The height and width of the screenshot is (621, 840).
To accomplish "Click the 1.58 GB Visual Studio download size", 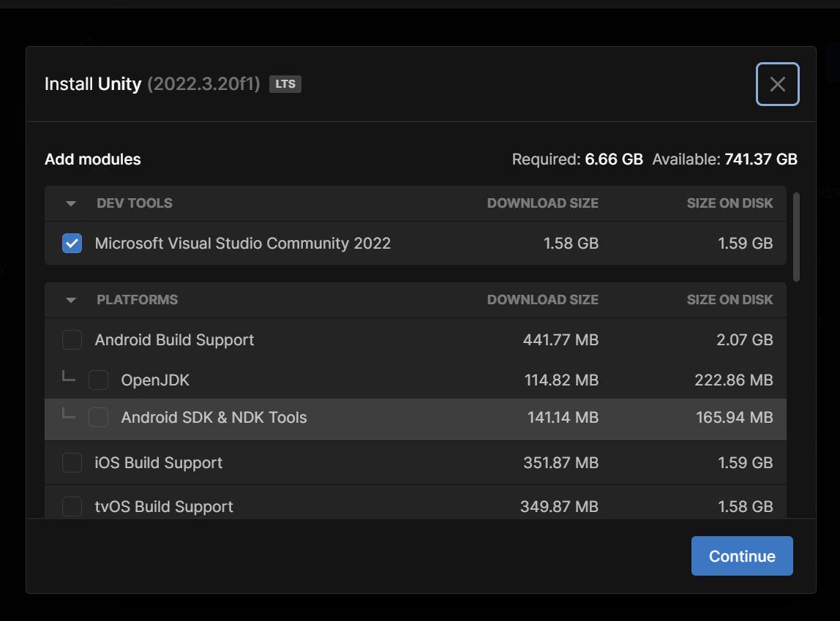I will 571,244.
